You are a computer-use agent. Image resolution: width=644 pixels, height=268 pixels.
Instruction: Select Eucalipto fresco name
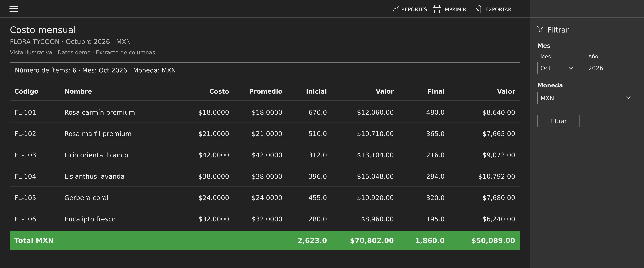click(x=90, y=219)
